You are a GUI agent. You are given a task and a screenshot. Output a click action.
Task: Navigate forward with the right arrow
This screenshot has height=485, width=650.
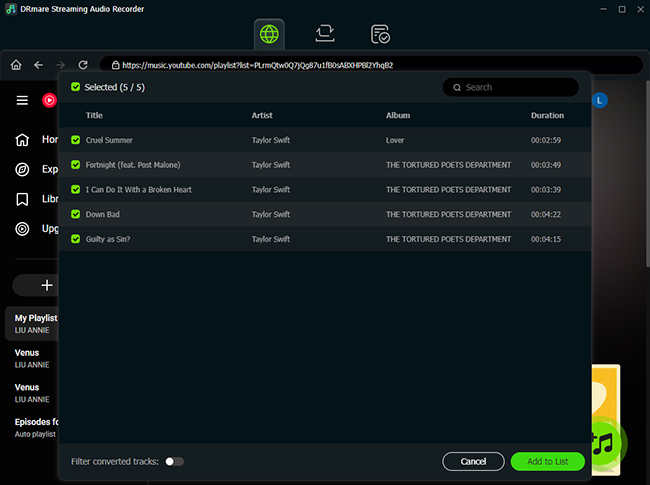[61, 65]
